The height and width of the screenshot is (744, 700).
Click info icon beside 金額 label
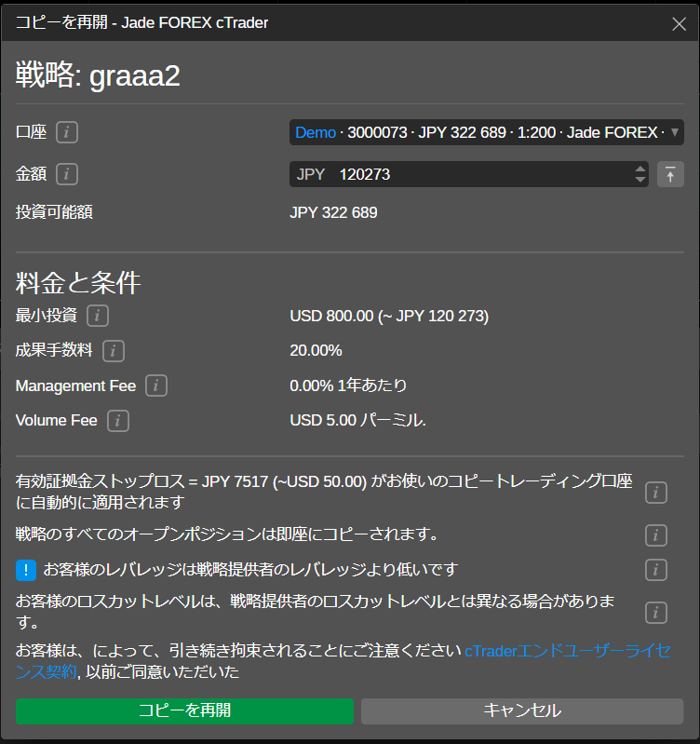coord(66,174)
